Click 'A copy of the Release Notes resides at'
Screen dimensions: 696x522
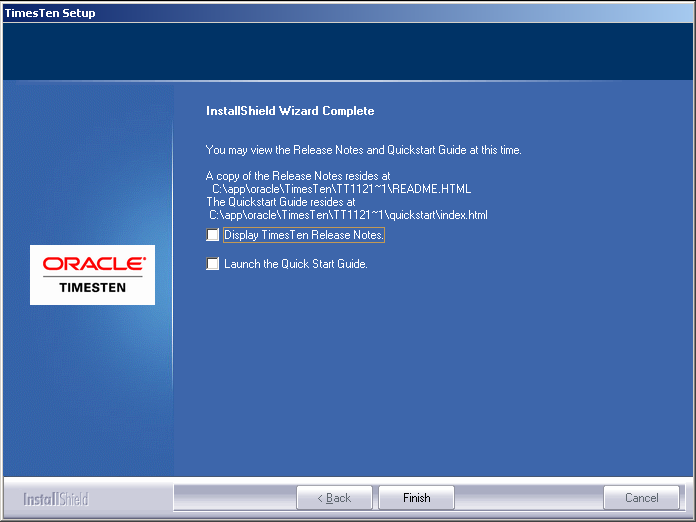click(x=298, y=176)
